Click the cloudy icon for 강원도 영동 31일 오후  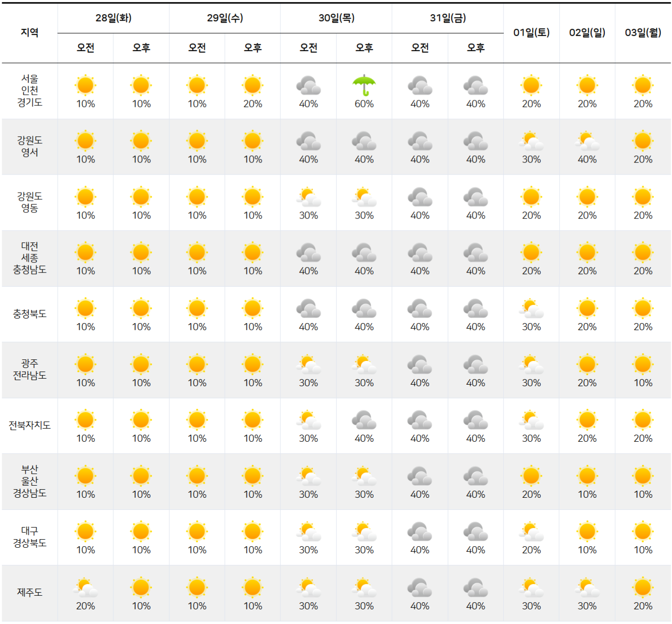coord(476,197)
